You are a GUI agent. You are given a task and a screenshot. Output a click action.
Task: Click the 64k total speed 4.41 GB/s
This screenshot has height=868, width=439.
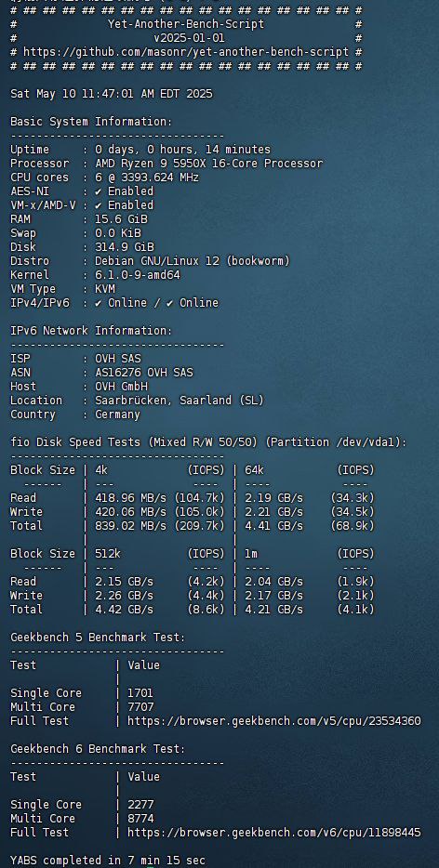click(273, 525)
